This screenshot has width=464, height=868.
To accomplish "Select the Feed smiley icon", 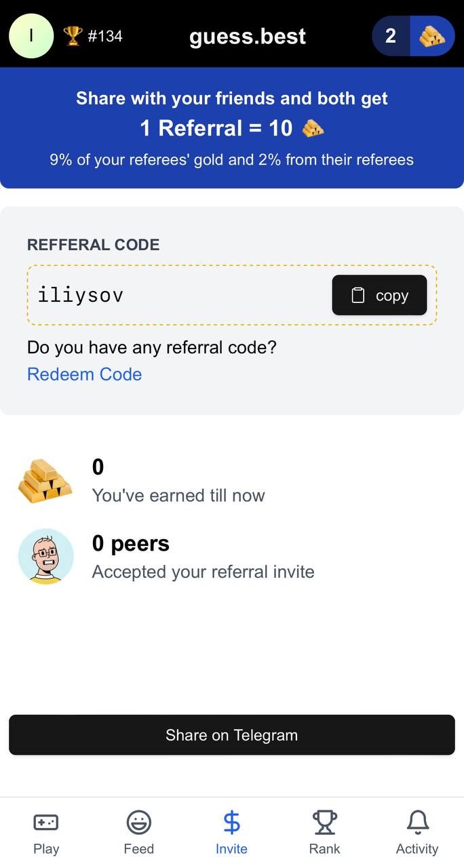I will tap(138, 823).
